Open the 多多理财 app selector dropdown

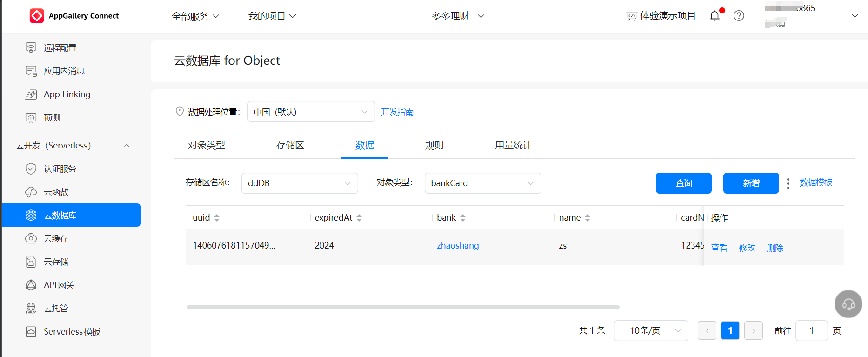click(458, 16)
